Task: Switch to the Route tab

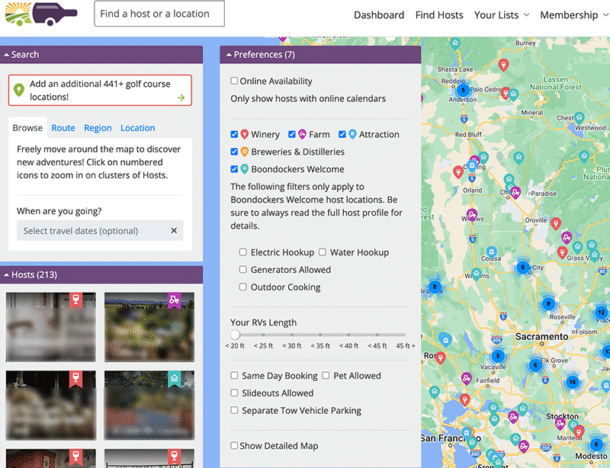Action: 63,128
